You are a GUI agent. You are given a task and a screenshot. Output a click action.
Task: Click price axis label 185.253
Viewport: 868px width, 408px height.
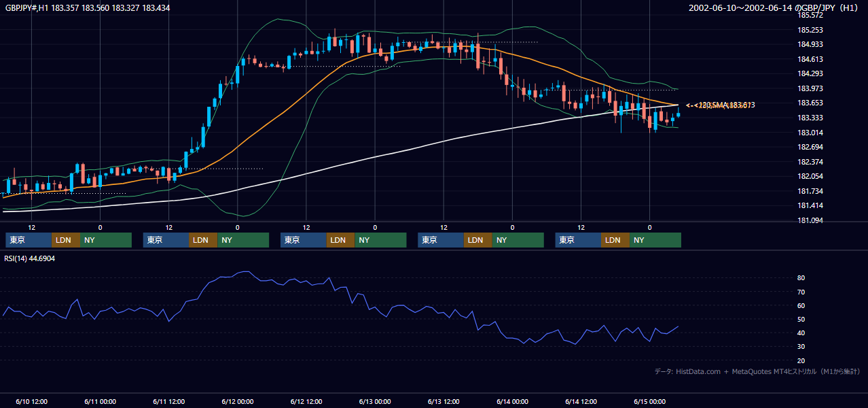pyautogui.click(x=810, y=30)
